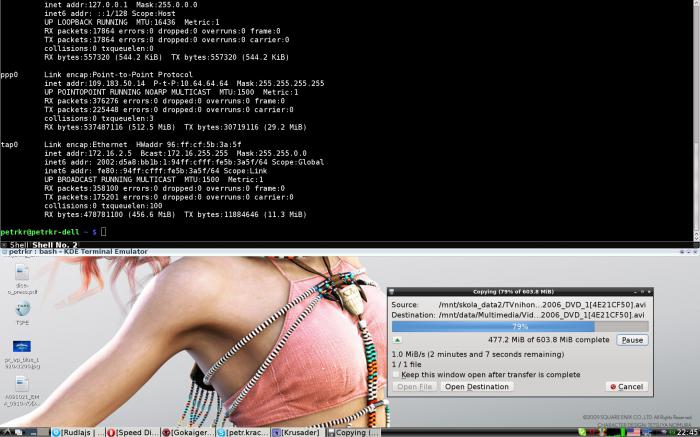Click the "1.0 MiB/s" remaining time text
700x437 pixels.
[x=478, y=354]
